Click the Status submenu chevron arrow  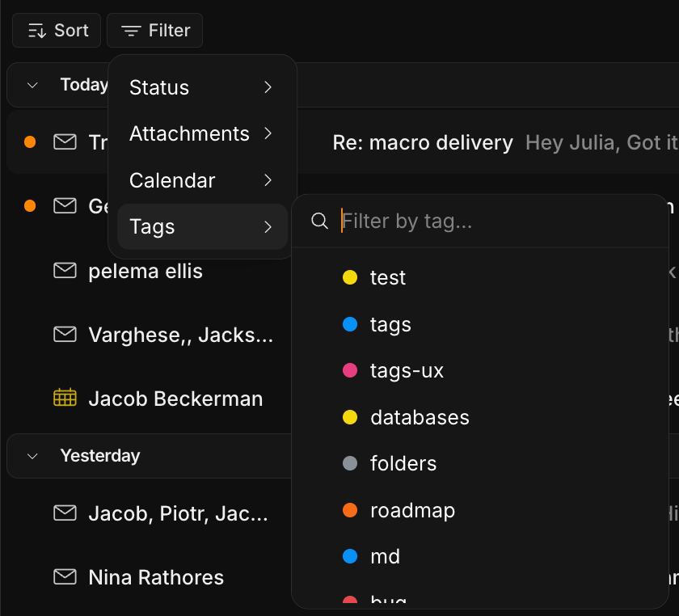coord(268,87)
